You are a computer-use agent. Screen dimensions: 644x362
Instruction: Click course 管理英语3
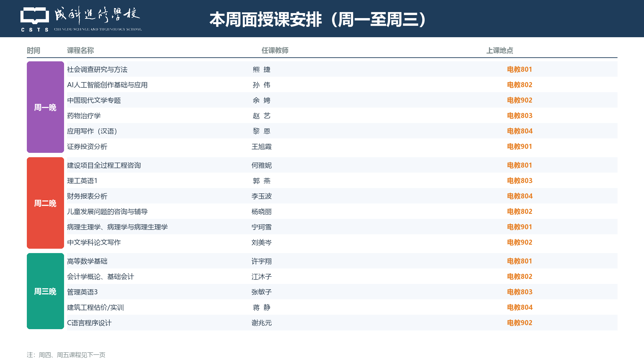click(x=82, y=292)
